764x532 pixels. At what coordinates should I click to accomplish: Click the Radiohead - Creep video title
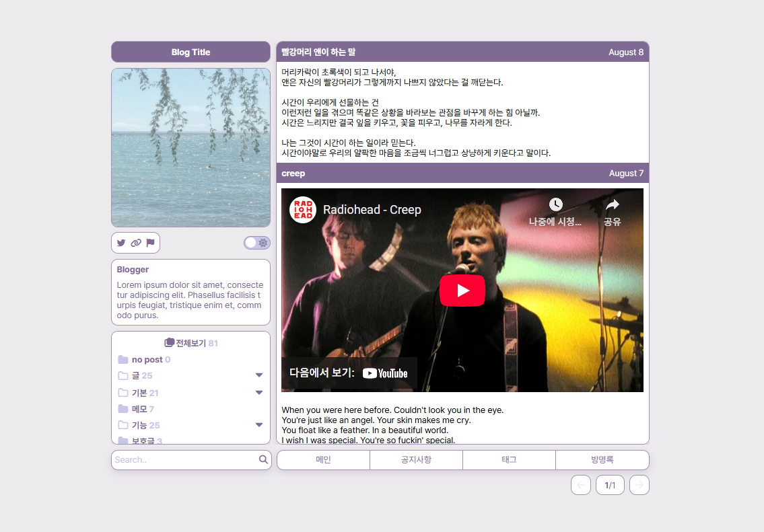pyautogui.click(x=372, y=210)
